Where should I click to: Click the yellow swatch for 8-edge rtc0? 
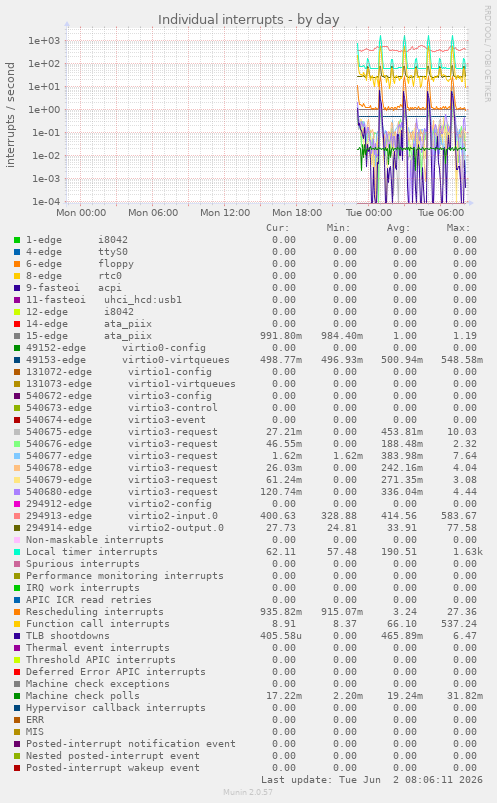(17, 276)
